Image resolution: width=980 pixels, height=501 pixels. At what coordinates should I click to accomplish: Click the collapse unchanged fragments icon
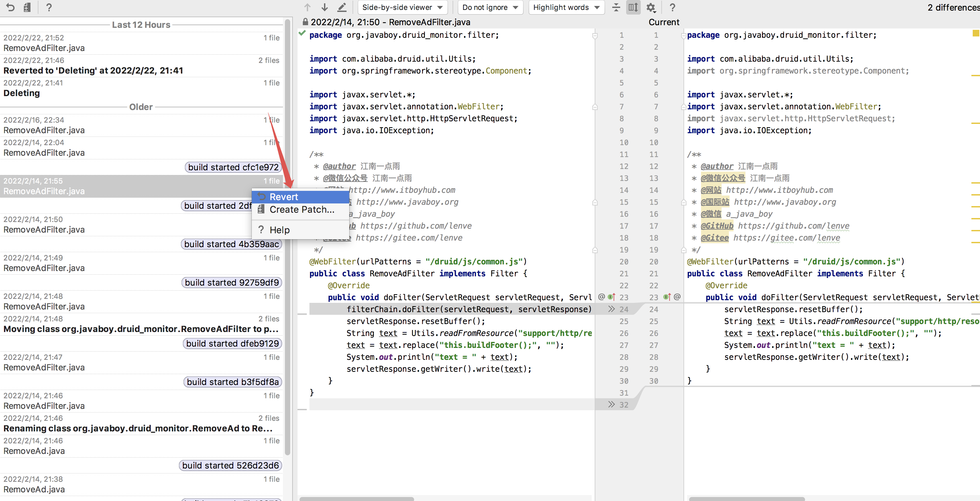coord(616,7)
